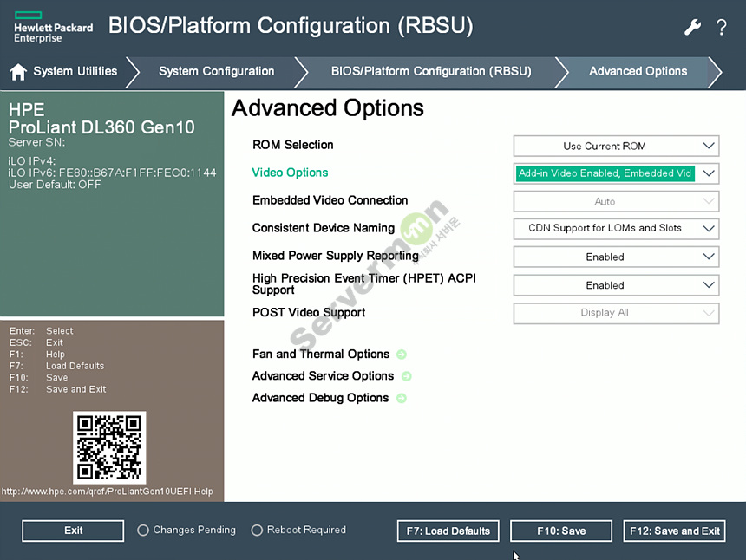Click High Precision Event Timer label
Viewport: 746px width, 560px height.
click(364, 283)
